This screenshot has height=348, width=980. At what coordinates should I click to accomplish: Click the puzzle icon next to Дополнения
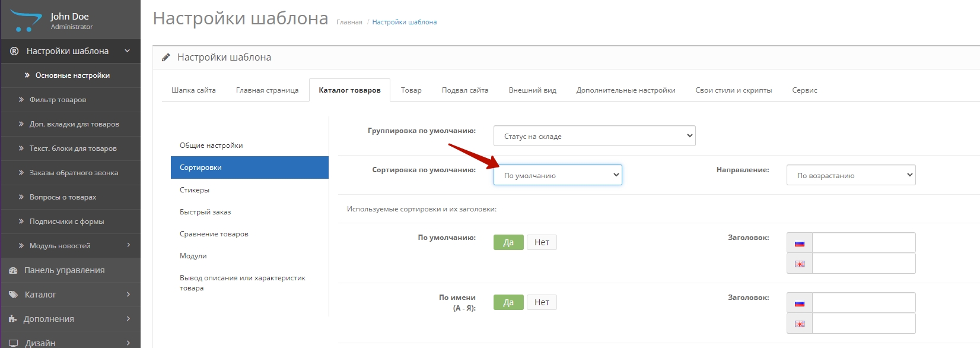13,319
